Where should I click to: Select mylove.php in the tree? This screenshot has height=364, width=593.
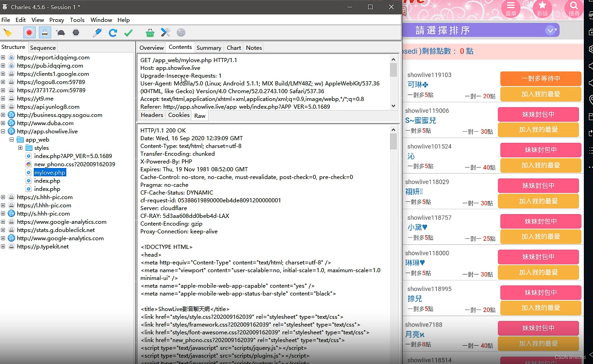(x=50, y=173)
